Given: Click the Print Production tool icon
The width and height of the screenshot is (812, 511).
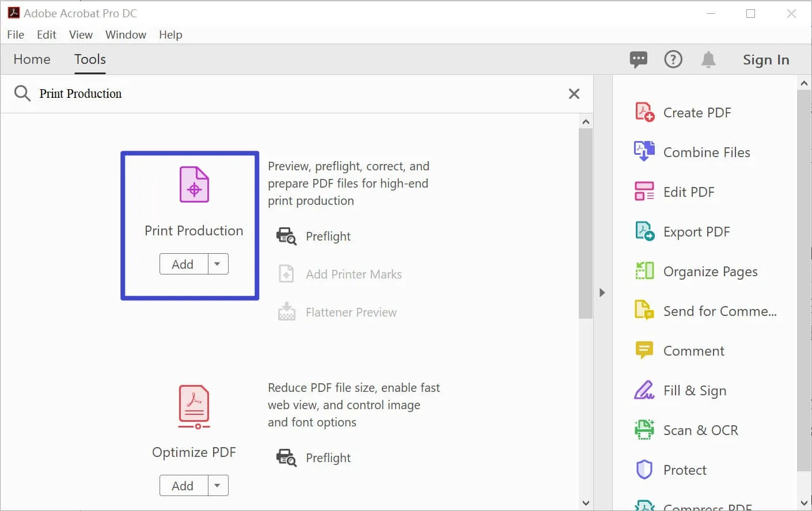Looking at the screenshot, I should pos(194,184).
